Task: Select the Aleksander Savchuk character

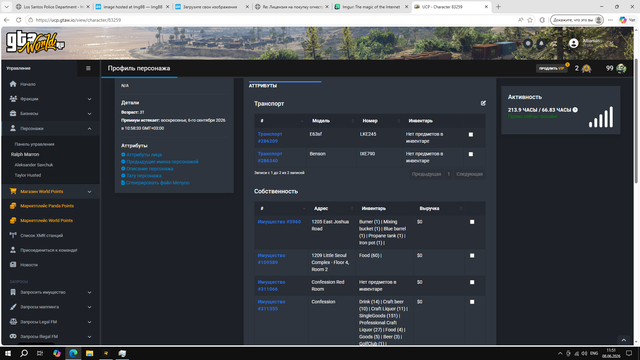Action: coord(33,165)
